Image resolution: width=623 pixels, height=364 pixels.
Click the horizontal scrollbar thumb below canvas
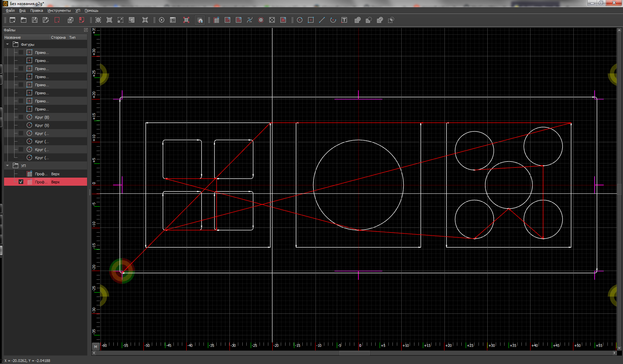[354, 353]
